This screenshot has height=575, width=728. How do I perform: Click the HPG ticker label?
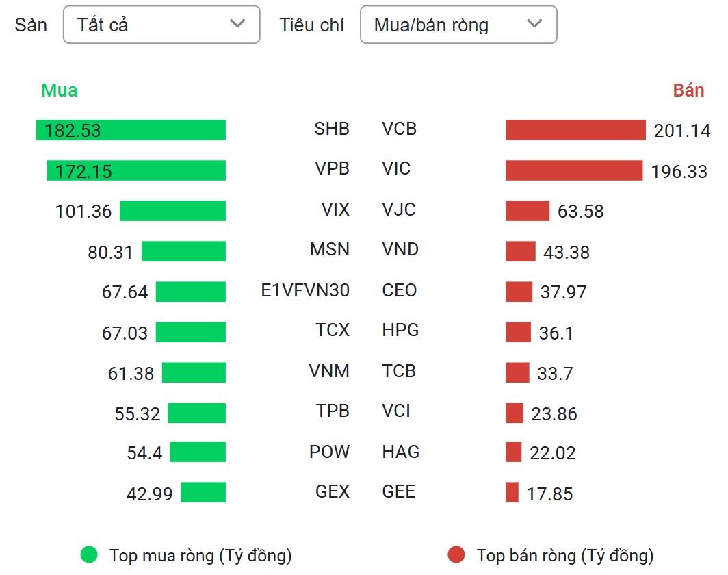click(x=400, y=331)
